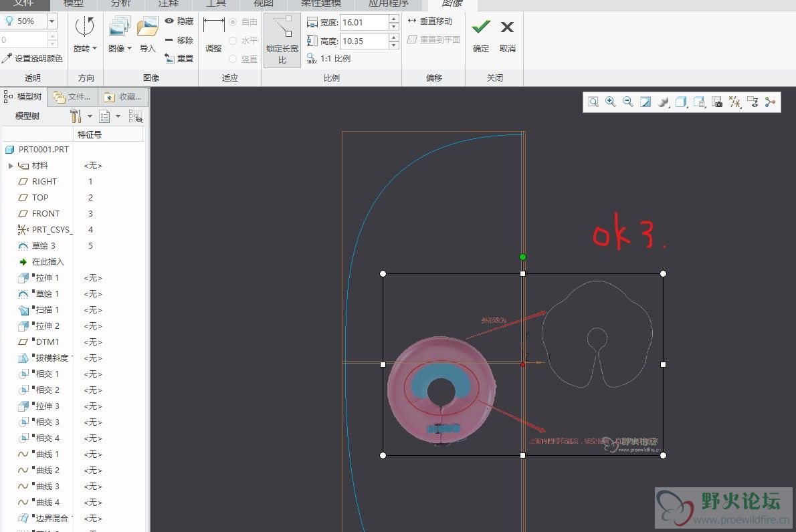
Task: Click the image's bottom-left corner handle
Action: (383, 455)
